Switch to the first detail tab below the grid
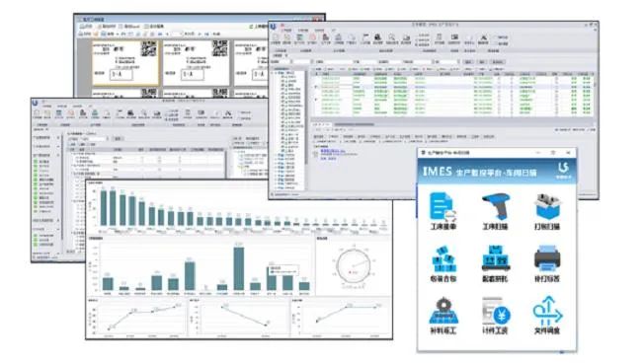The image size is (644, 364). coord(319,136)
